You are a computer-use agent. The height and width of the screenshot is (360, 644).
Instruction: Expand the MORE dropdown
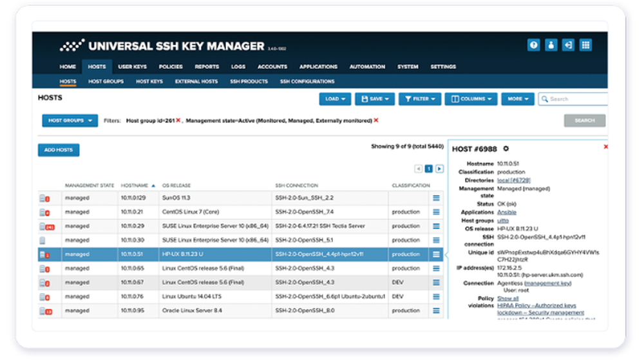pyautogui.click(x=518, y=99)
